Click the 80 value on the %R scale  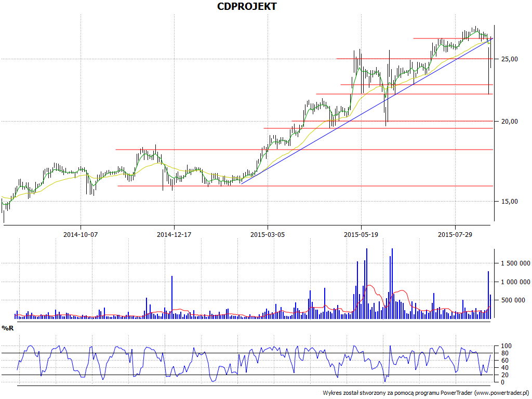(x=504, y=353)
